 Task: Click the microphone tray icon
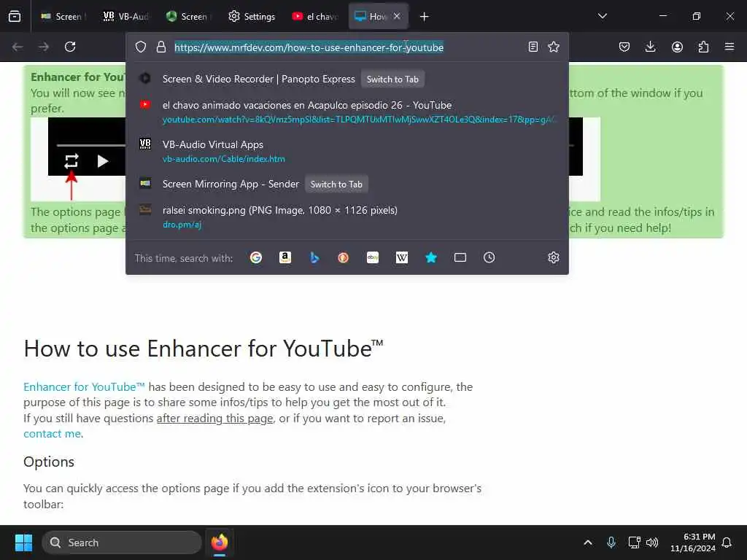[611, 542]
